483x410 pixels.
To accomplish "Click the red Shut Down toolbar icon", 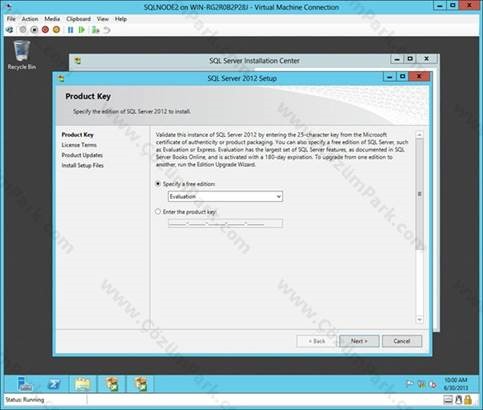I will [45, 30].
